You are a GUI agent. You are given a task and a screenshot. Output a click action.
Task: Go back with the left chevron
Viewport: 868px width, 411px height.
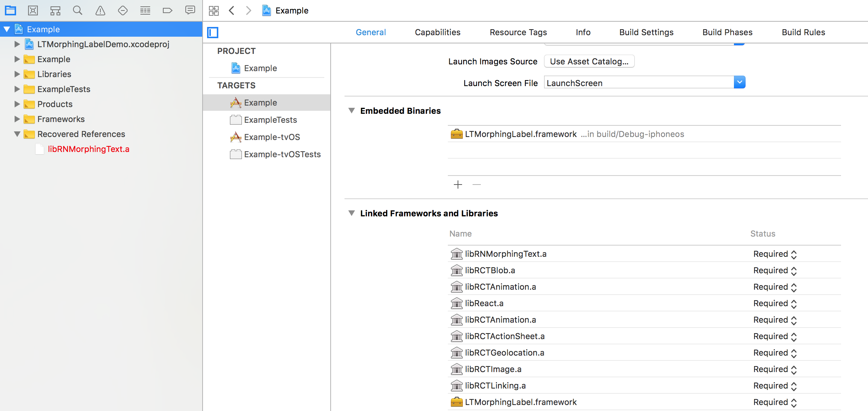click(x=231, y=10)
